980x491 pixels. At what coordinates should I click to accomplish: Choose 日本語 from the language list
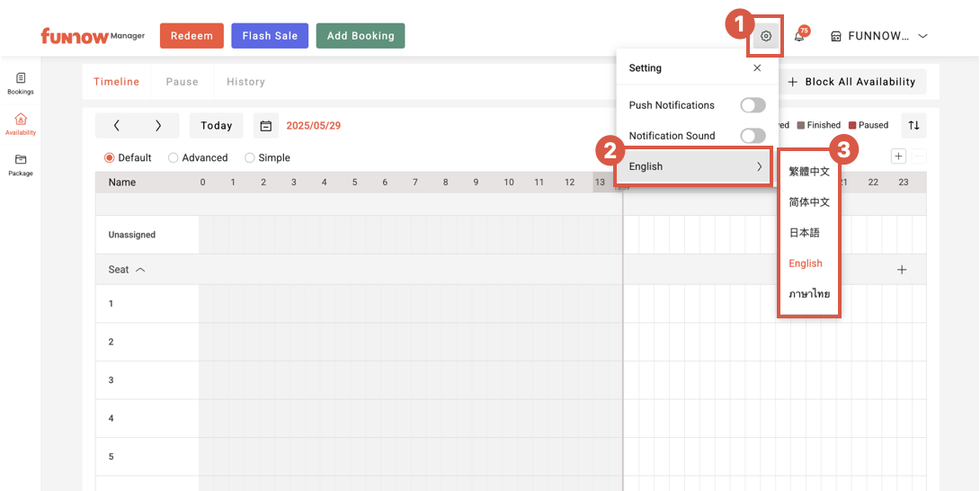click(x=804, y=233)
